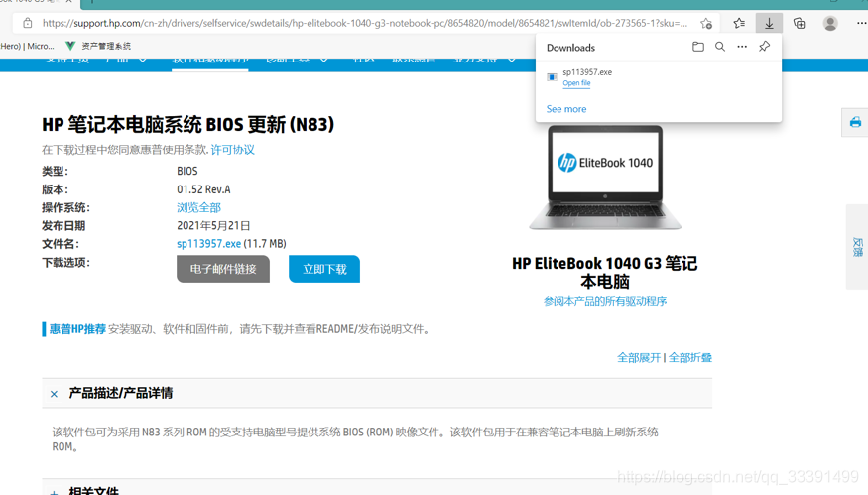Click the site lock icon in address bar
Screen dimensions: 868x495
point(27,23)
